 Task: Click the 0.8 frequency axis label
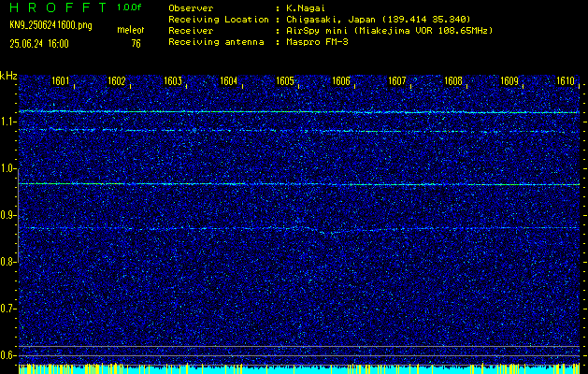coord(7,262)
